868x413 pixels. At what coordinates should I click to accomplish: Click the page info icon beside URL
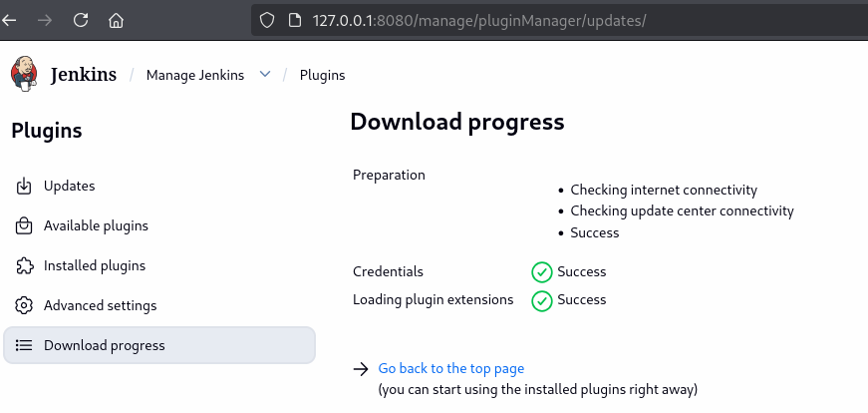294,20
